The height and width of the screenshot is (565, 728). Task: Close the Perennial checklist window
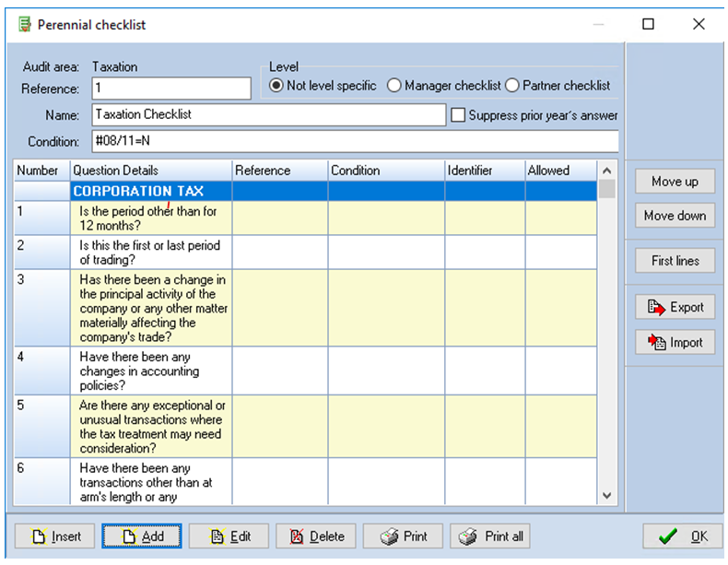[x=699, y=24]
